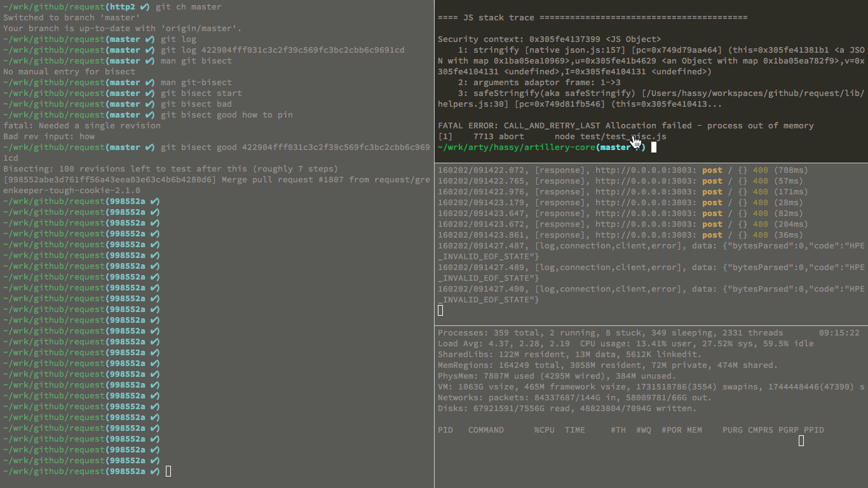Select the %CPU column header

click(x=545, y=430)
